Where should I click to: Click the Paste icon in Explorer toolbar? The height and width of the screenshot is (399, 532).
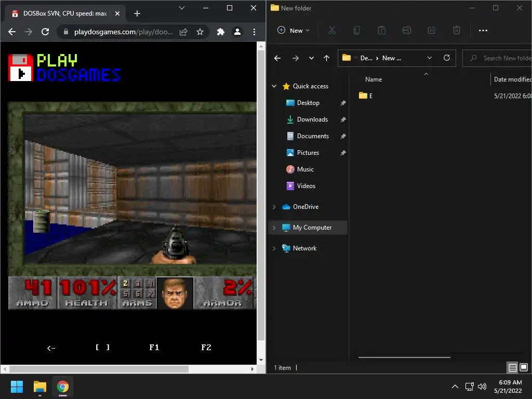tap(382, 31)
